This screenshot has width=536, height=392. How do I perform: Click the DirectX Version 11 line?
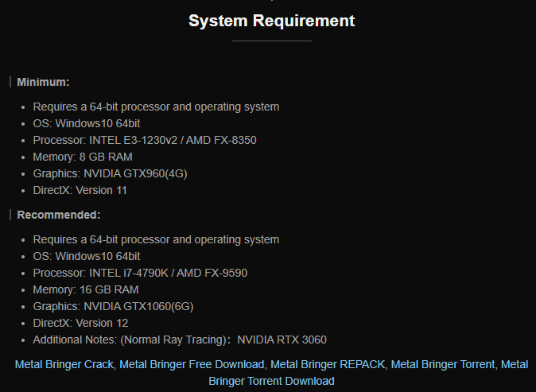tap(80, 190)
